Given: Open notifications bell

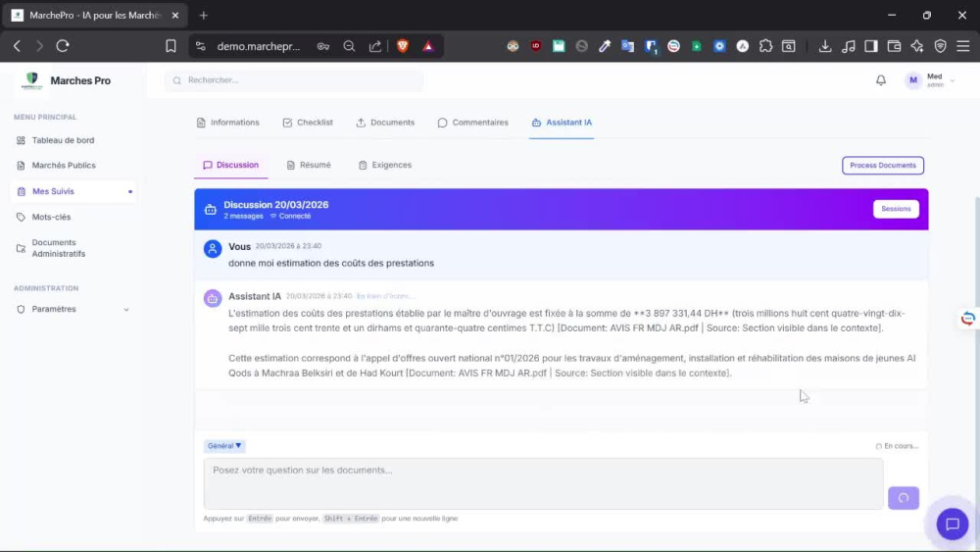Looking at the screenshot, I should 881,80.
